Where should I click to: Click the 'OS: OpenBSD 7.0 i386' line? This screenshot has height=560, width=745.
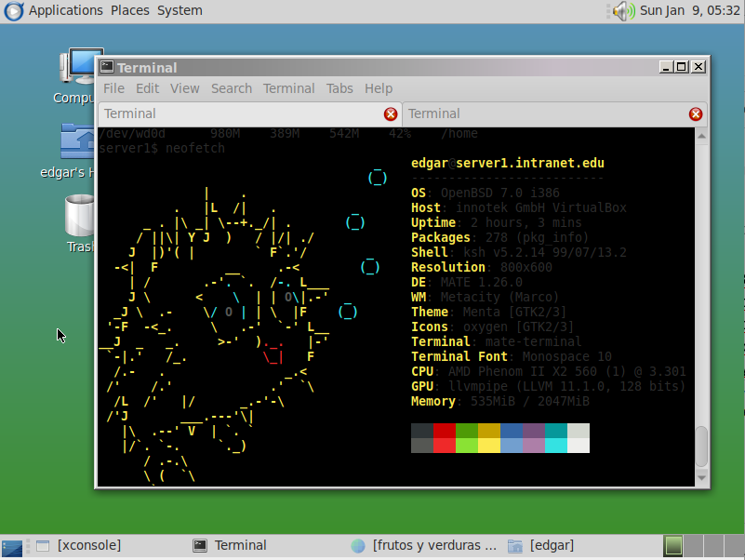pyautogui.click(x=486, y=193)
